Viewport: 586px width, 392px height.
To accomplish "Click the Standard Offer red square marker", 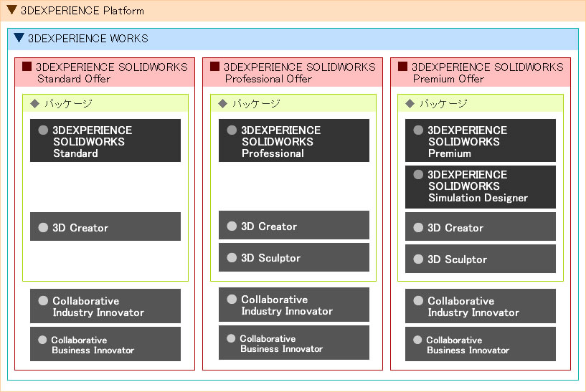I will click(27, 67).
